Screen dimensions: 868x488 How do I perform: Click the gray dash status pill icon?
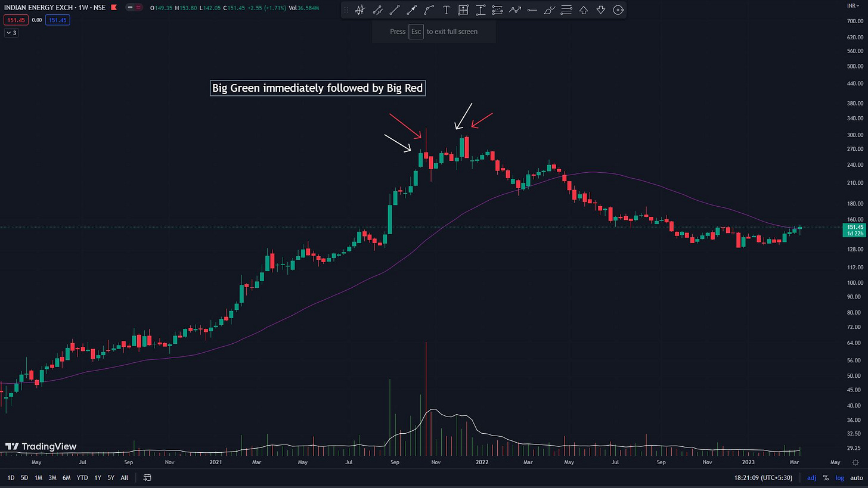tap(130, 7)
